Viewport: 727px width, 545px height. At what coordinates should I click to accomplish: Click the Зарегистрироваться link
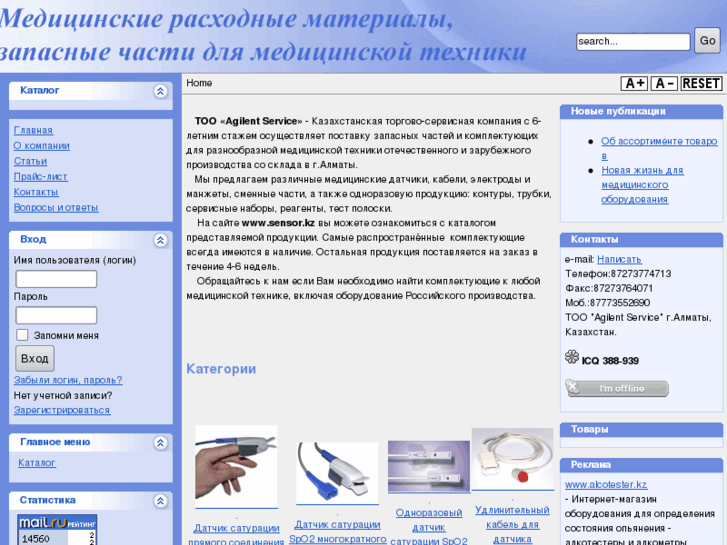62,410
